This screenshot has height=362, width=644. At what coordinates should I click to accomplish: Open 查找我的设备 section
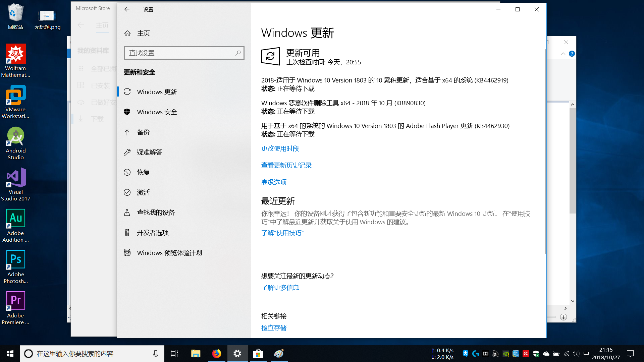click(184, 213)
